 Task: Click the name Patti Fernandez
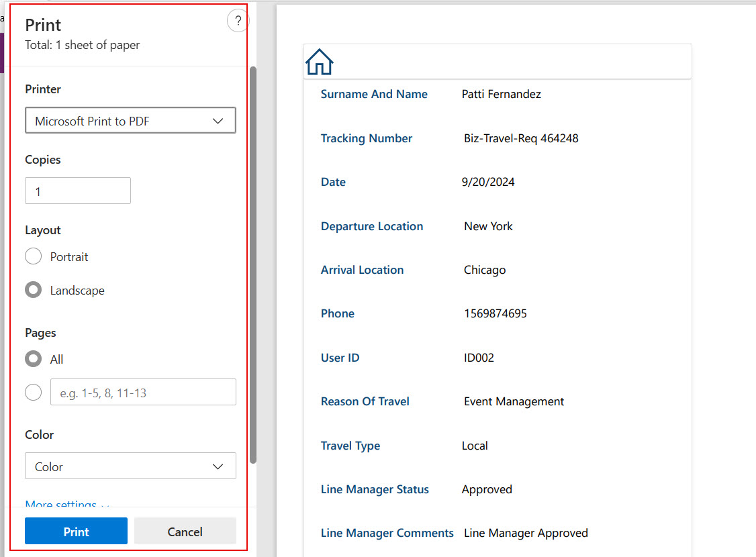click(x=501, y=94)
